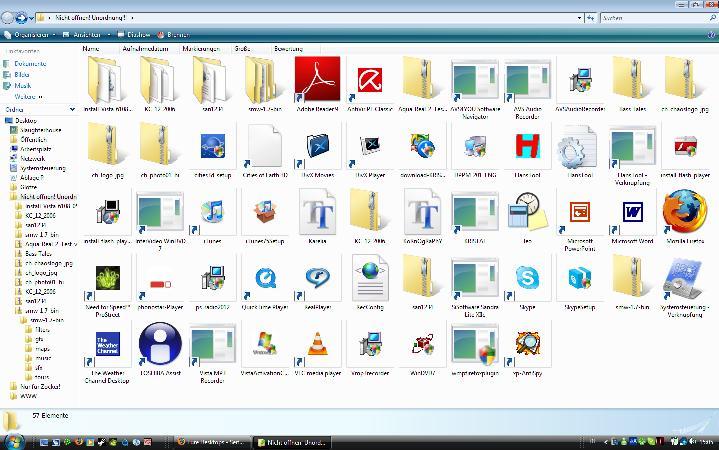This screenshot has width=719, height=450.
Task: Open the Adobe Reader 9 shortcut
Action: (x=317, y=79)
